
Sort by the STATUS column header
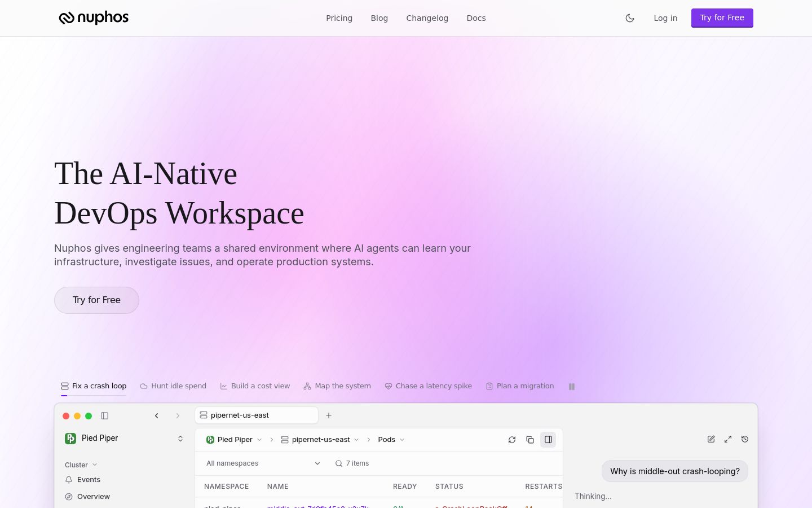pyautogui.click(x=449, y=487)
